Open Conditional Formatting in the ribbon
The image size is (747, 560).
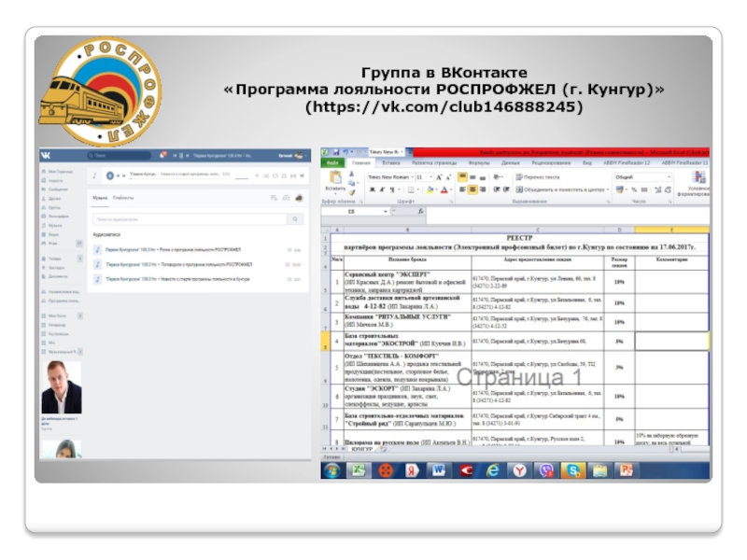coord(698,185)
